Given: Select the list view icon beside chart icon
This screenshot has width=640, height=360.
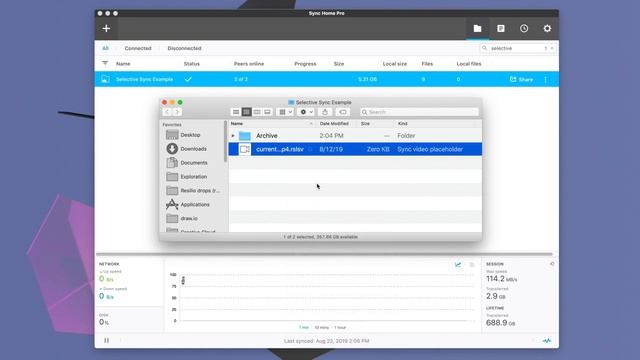Looking at the screenshot, I should click(x=472, y=264).
